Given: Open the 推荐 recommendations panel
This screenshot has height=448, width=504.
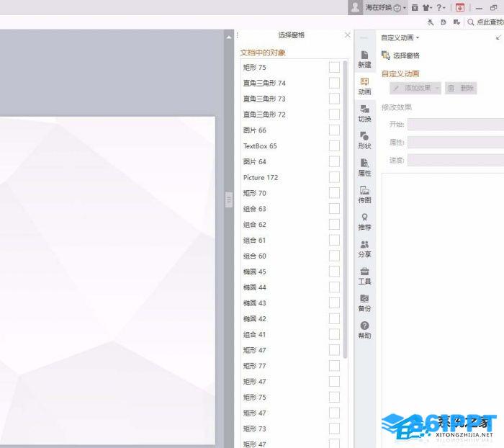Looking at the screenshot, I should 364,222.
